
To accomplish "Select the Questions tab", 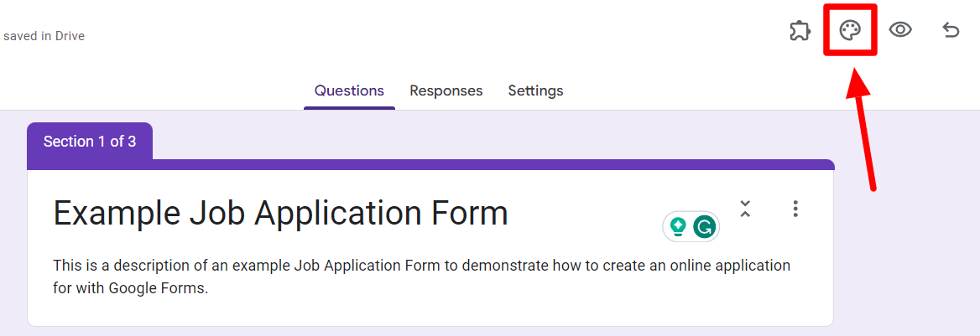I will click(x=349, y=91).
